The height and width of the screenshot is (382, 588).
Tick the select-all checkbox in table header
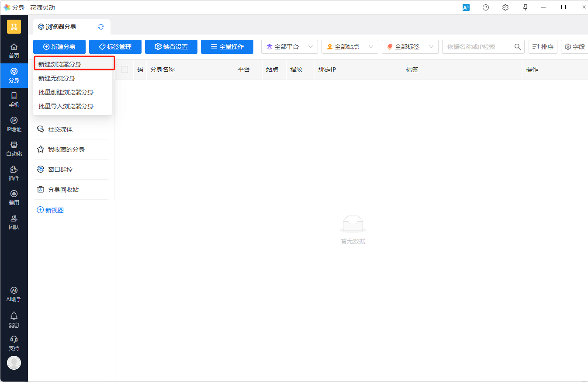125,69
